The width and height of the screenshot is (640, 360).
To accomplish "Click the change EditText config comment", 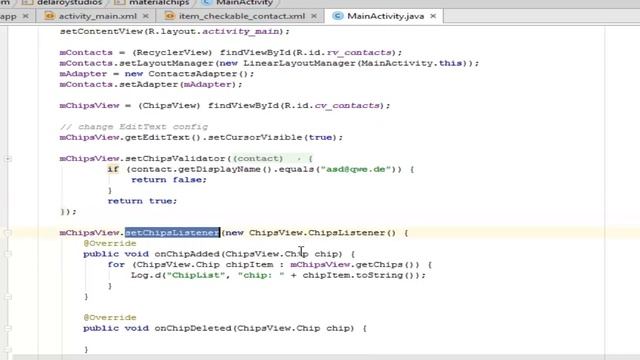I will (134, 127).
